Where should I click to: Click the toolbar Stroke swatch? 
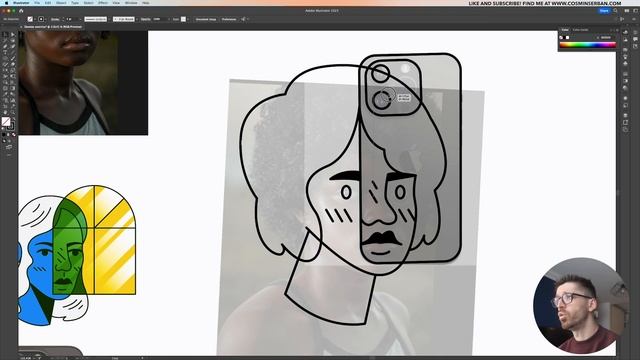pos(11,126)
